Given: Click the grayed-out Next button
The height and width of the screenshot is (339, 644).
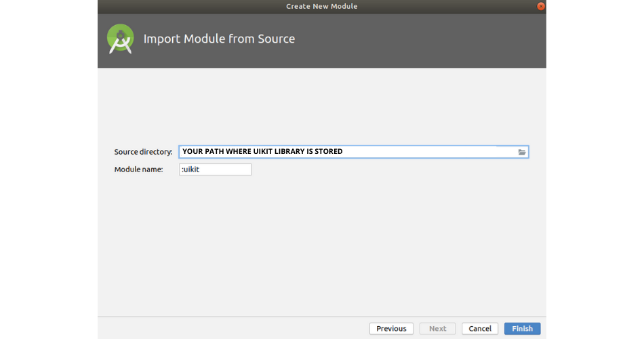Looking at the screenshot, I should click(x=437, y=329).
